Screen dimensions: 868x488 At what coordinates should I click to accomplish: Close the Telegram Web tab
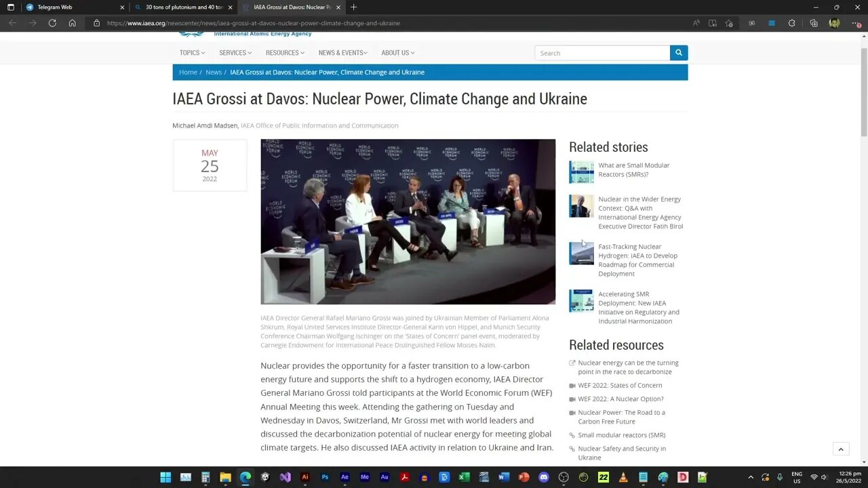122,7
